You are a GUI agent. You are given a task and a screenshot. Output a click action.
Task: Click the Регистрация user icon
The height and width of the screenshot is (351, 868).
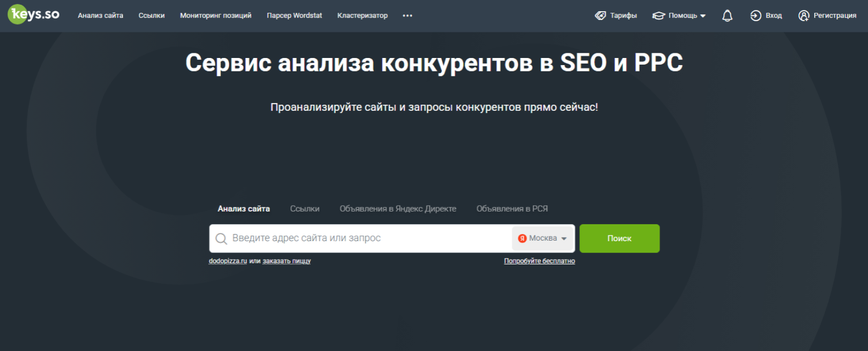(x=804, y=16)
